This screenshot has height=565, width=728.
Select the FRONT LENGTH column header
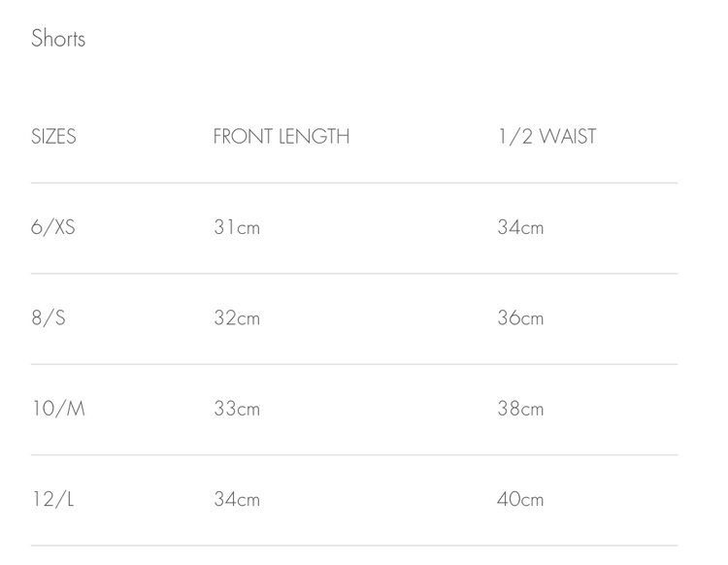tap(281, 137)
